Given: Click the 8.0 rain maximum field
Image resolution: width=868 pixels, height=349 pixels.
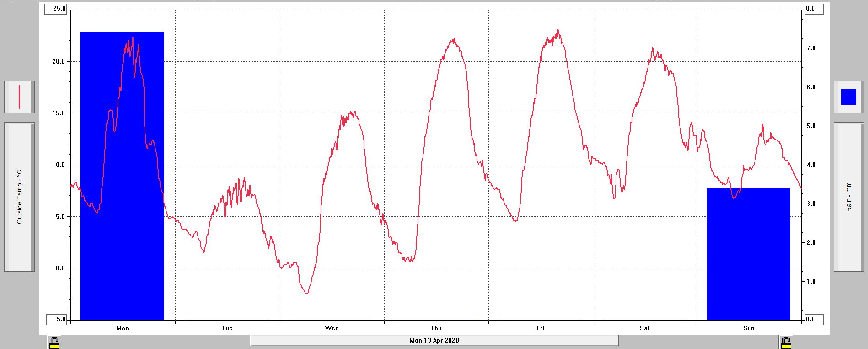Looking at the screenshot, I should tap(814, 9).
